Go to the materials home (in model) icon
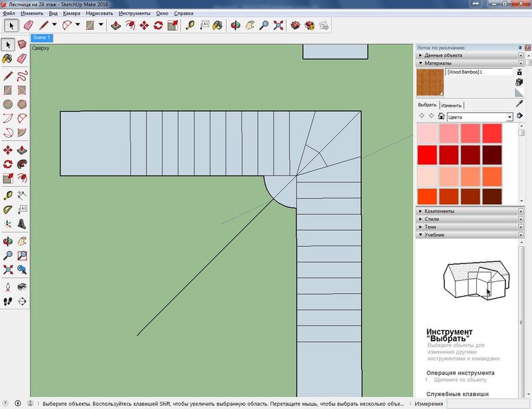532x409 pixels. click(x=441, y=116)
